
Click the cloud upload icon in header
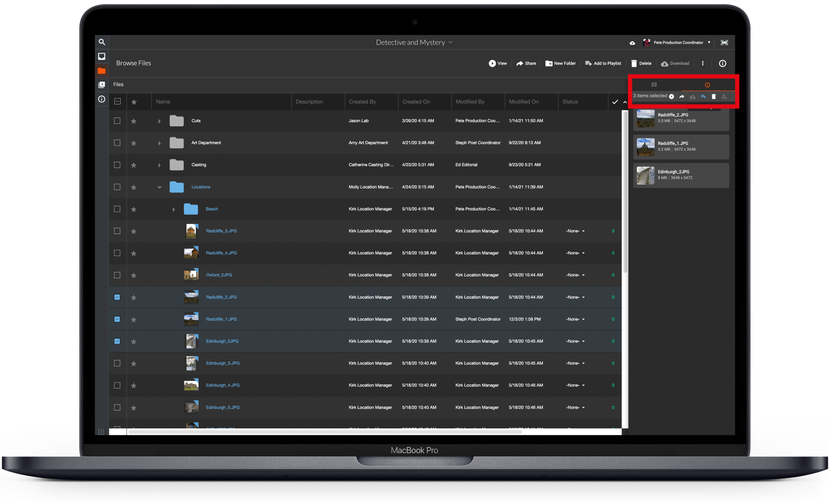(632, 43)
